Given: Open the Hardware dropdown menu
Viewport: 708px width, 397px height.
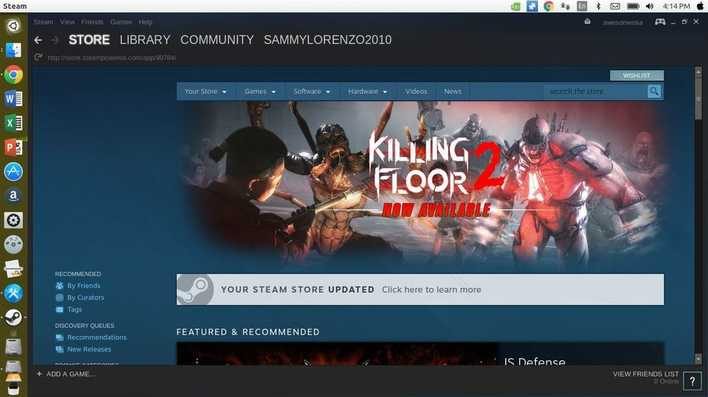Looking at the screenshot, I should (367, 91).
